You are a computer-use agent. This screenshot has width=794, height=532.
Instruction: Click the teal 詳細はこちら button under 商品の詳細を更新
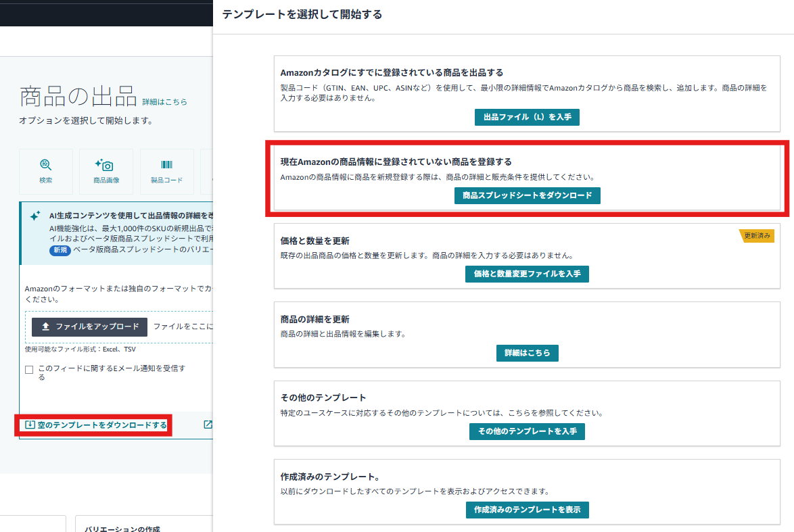point(527,353)
